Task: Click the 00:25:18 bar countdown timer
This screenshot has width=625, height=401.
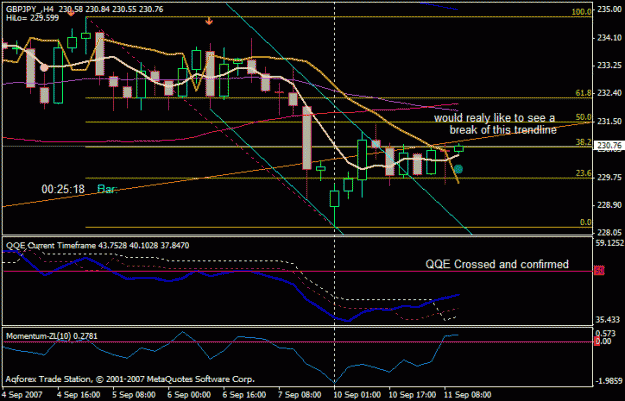Action: point(63,189)
